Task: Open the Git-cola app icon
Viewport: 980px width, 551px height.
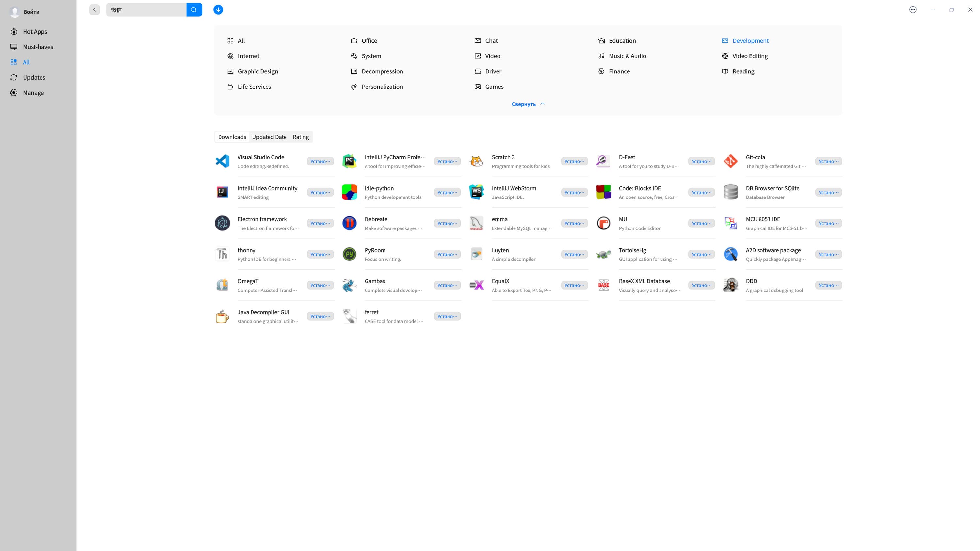Action: 730,161
